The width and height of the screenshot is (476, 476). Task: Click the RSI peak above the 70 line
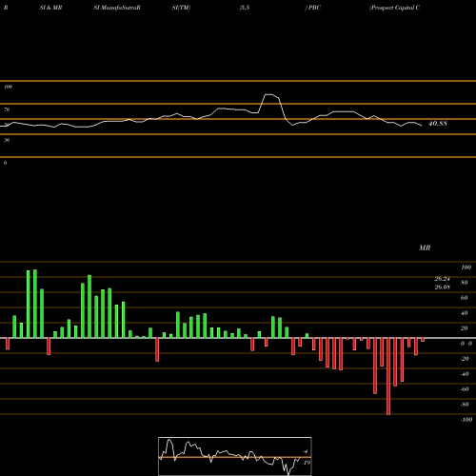(x=269, y=94)
